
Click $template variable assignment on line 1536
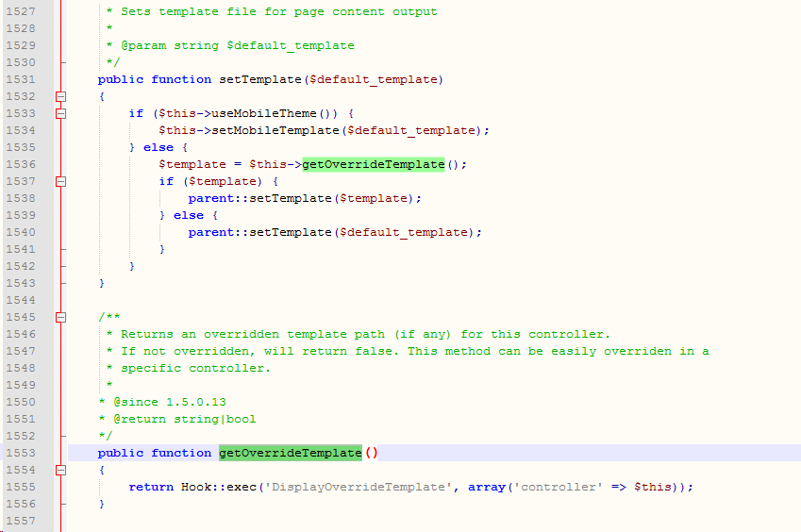(x=192, y=164)
